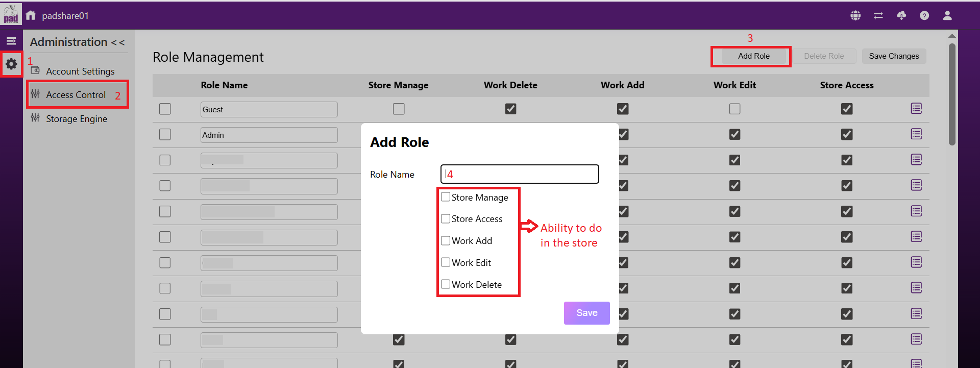The image size is (980, 368).
Task: Select Access Control menu item
Action: (76, 95)
